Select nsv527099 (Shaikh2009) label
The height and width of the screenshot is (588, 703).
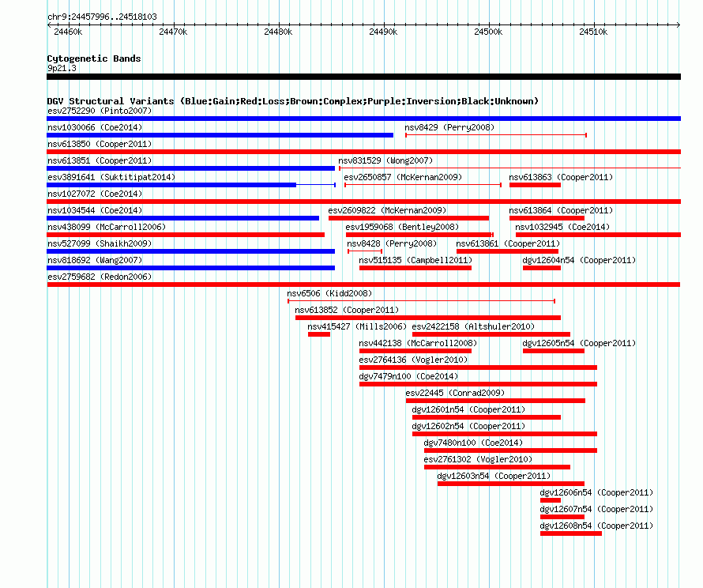coord(100,243)
